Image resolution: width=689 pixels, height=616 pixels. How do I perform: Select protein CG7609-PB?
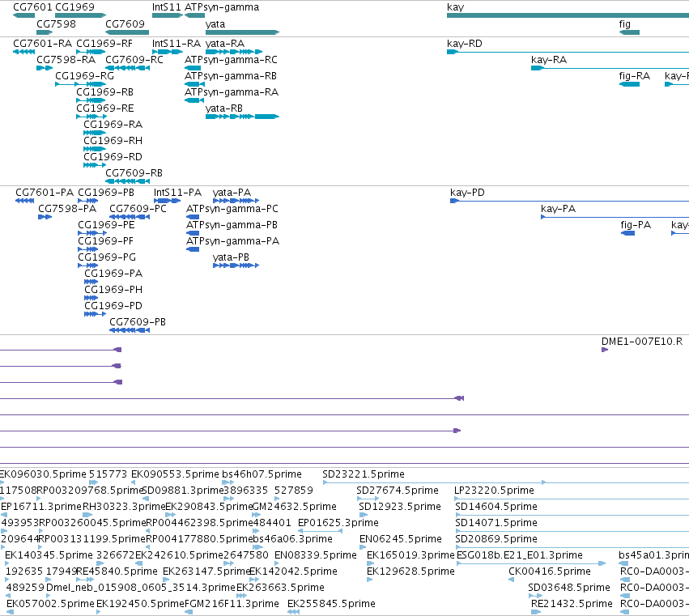[138, 322]
